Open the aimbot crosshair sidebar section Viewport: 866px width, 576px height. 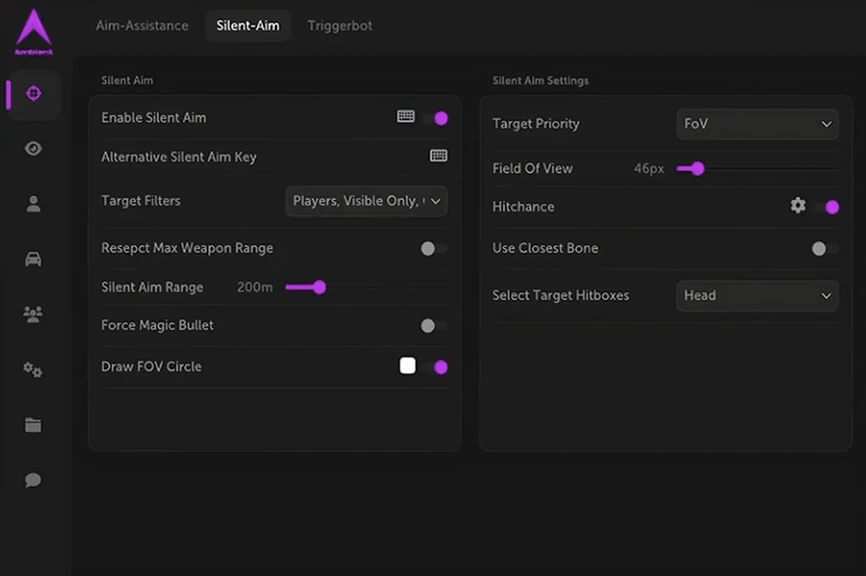[33, 93]
